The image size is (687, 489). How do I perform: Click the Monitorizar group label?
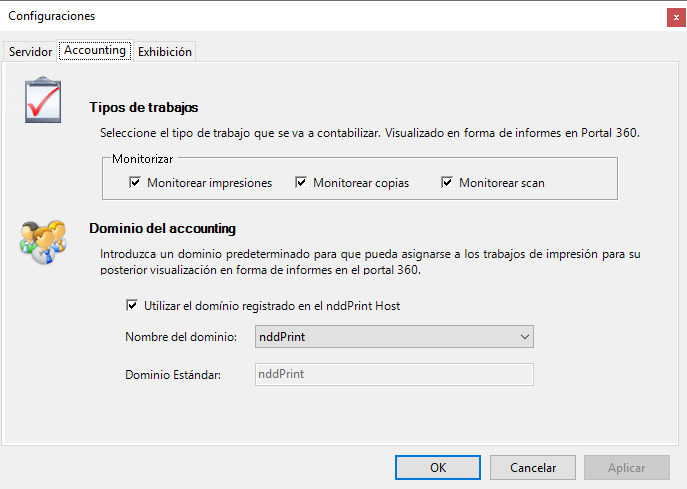[x=142, y=159]
